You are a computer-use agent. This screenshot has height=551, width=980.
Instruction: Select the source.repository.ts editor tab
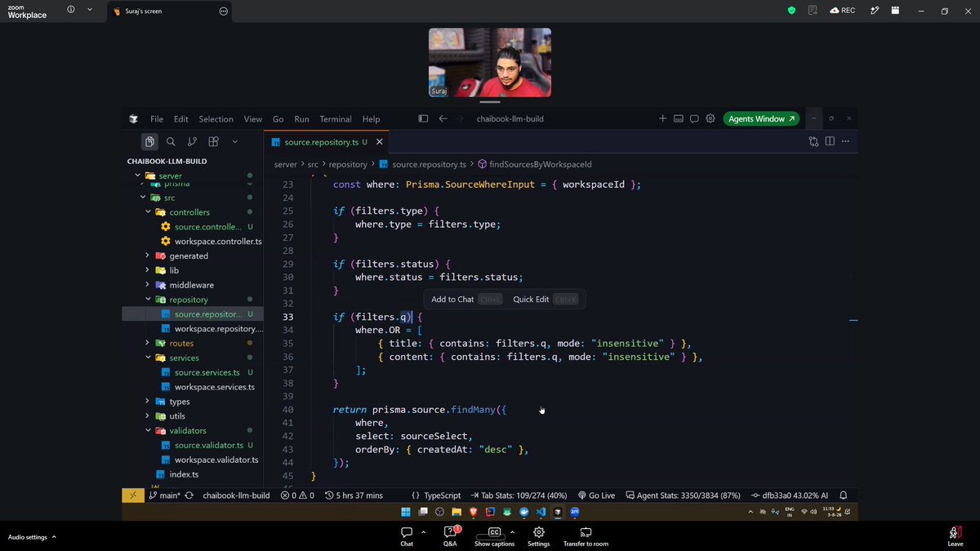325,142
